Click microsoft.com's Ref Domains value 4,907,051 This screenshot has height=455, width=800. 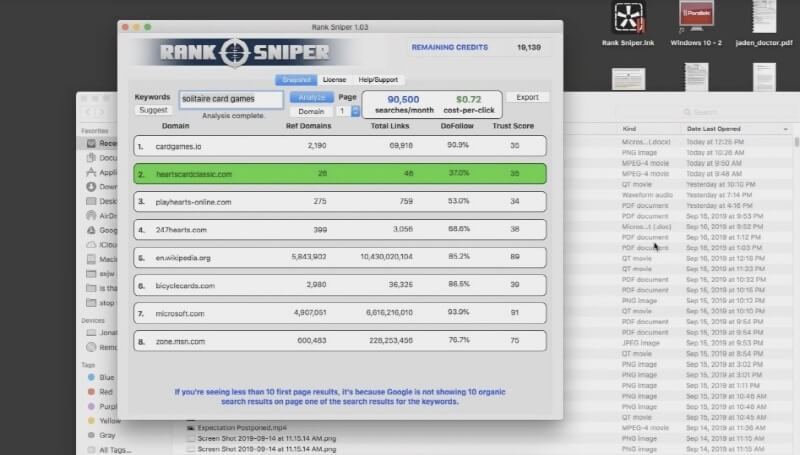[310, 312]
